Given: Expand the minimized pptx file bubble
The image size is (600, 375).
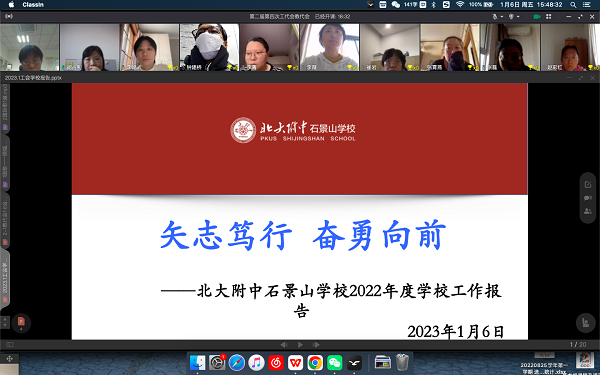Looking at the screenshot, I should tap(21, 323).
